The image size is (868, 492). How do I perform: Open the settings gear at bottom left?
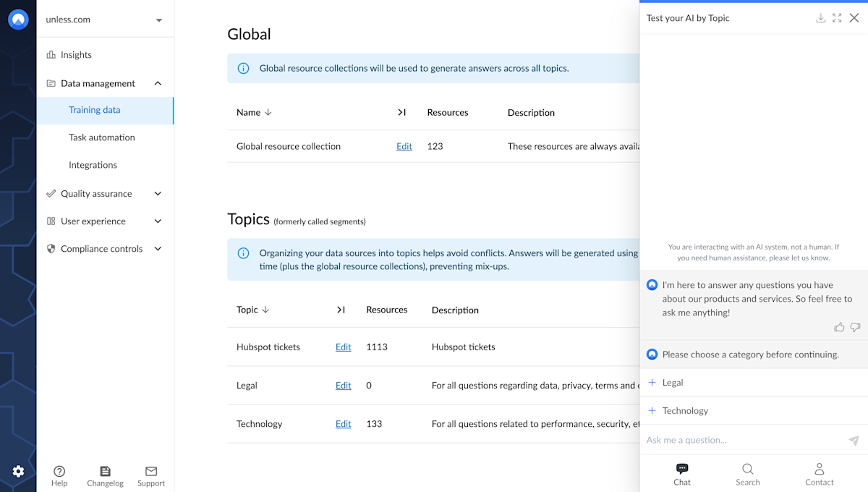pos(18,471)
